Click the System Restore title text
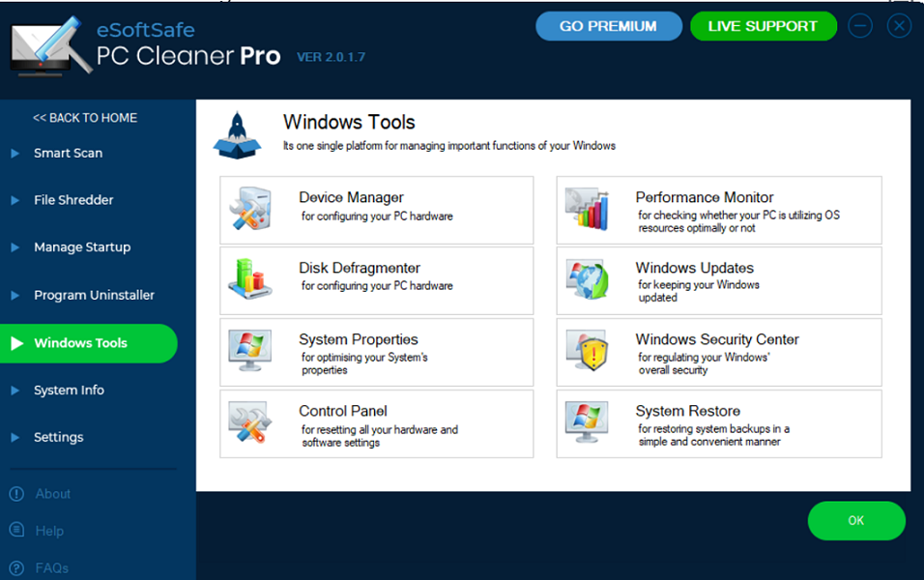Image resolution: width=924 pixels, height=580 pixels. click(x=688, y=411)
